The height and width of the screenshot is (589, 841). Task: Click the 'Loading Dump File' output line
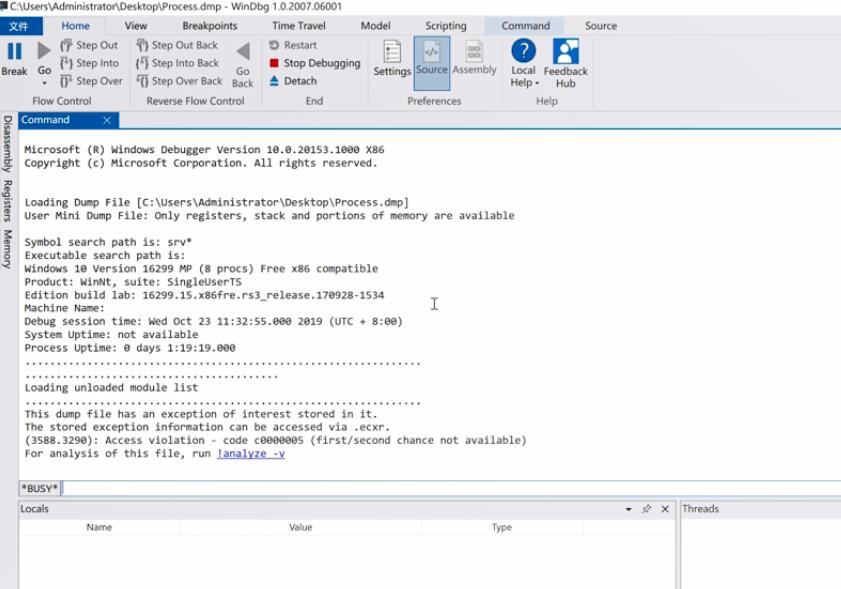[x=217, y=202]
